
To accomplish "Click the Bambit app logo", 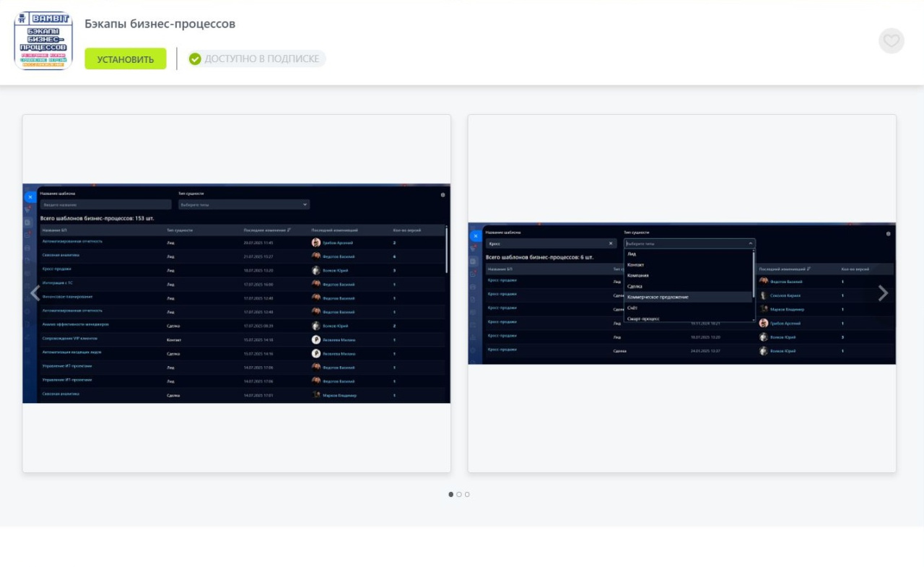I will point(43,40).
